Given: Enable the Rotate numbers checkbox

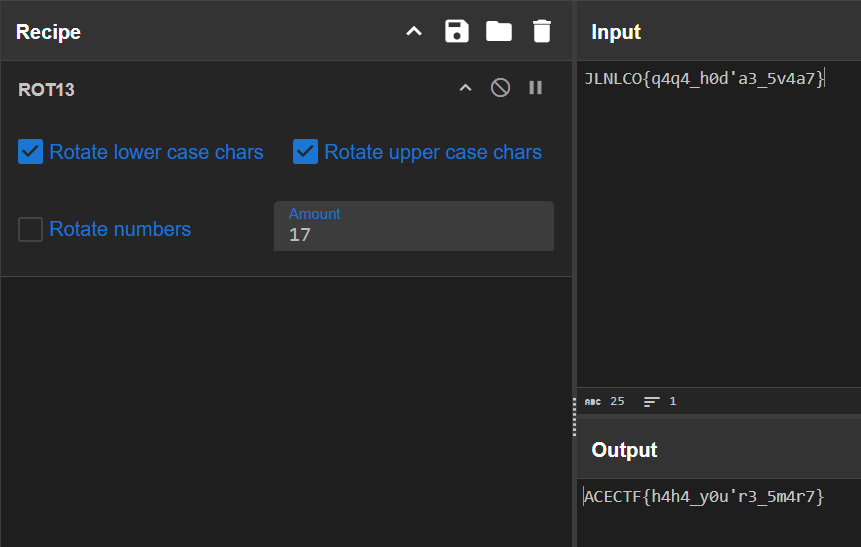Looking at the screenshot, I should pos(31,229).
